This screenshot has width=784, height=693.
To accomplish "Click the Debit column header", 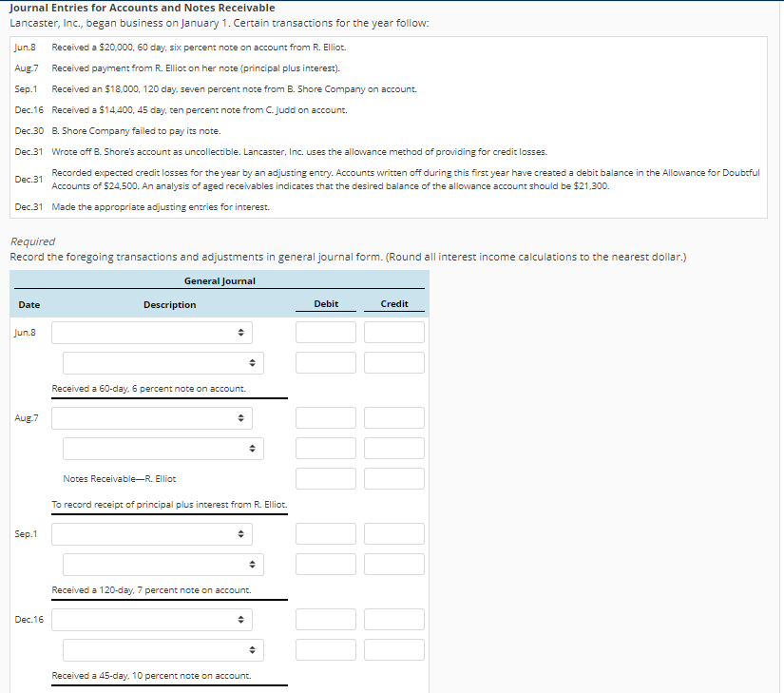I will [325, 304].
